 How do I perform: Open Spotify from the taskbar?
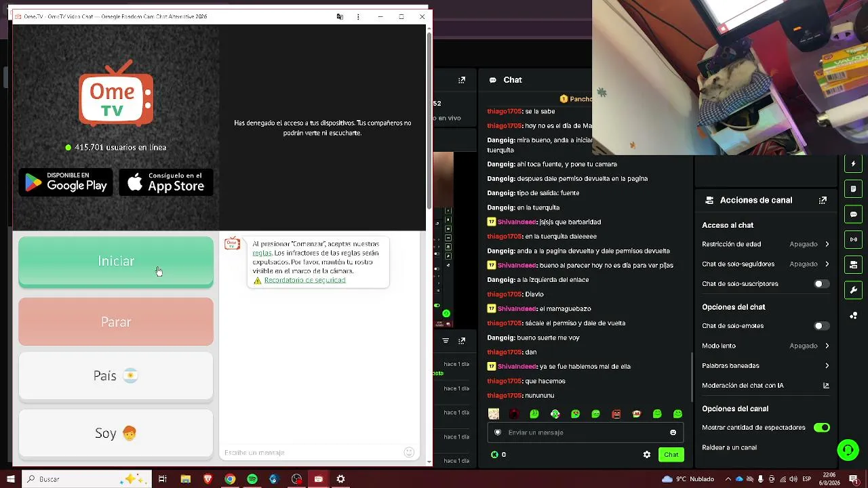click(x=252, y=479)
